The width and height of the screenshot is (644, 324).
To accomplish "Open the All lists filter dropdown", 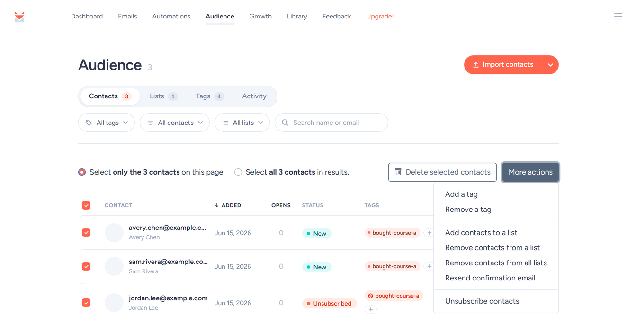I will click(242, 123).
